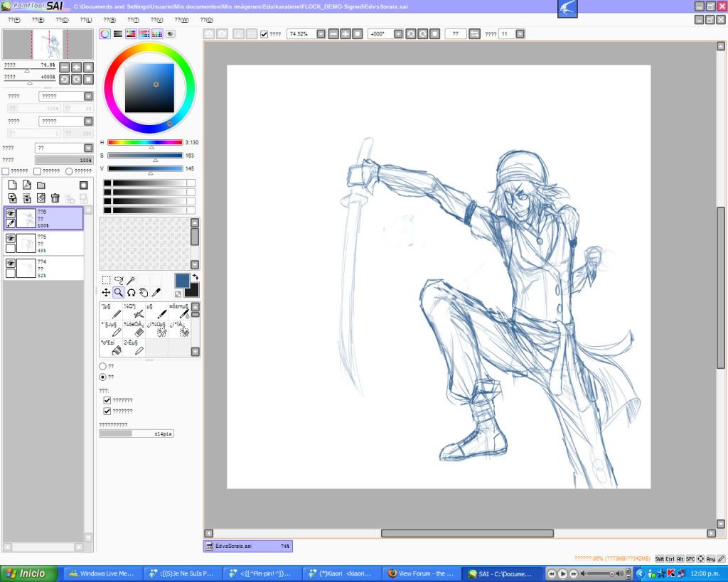Select the bucket fill tool

coord(111,347)
